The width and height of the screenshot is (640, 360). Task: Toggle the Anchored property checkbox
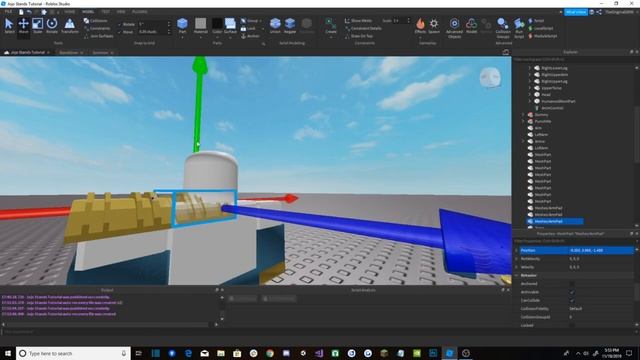[x=572, y=284]
